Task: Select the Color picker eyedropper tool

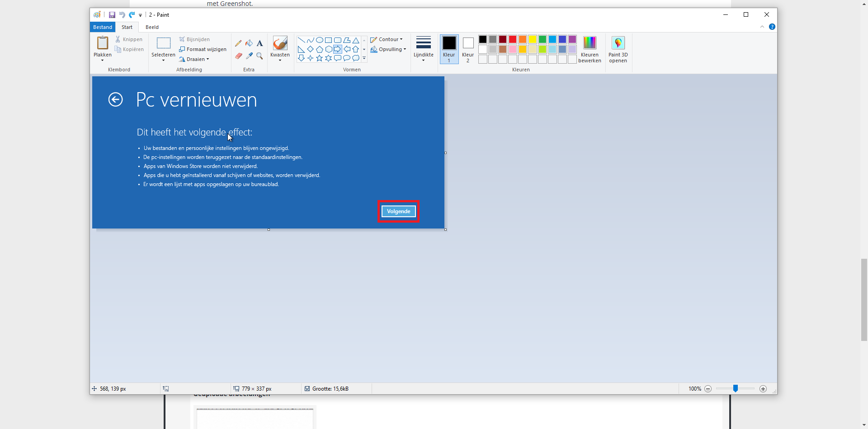Action: click(x=249, y=56)
